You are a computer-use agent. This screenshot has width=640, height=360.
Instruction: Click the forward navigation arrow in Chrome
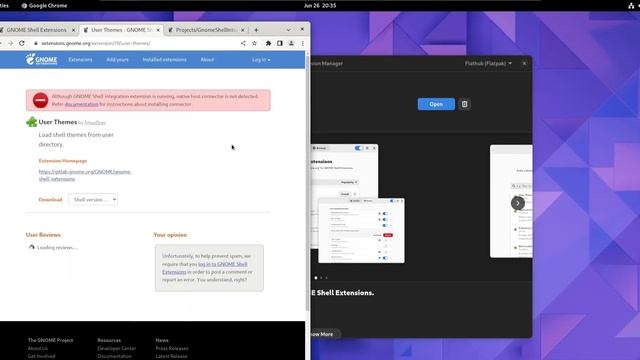coord(11,43)
